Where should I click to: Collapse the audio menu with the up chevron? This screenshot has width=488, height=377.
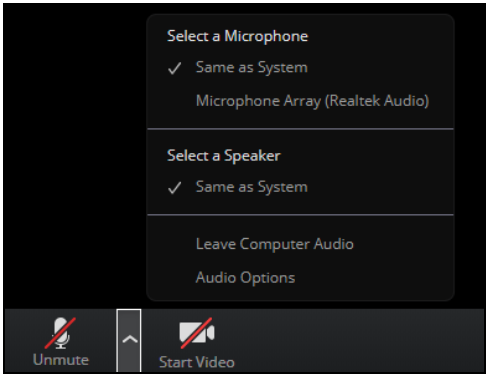pyautogui.click(x=129, y=340)
